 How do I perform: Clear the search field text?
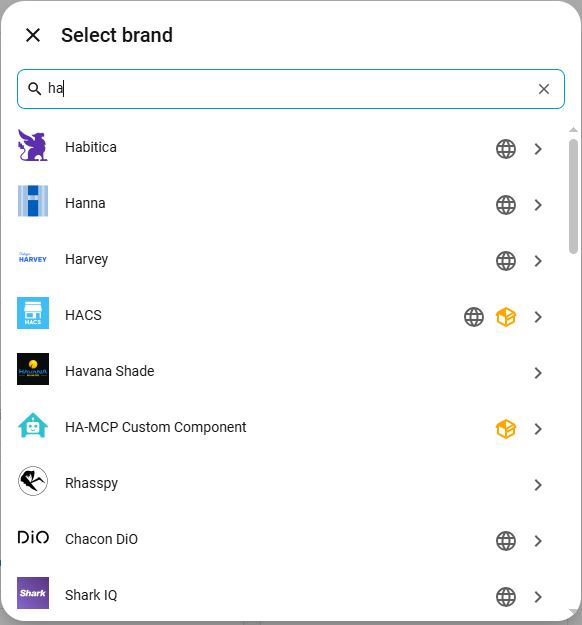pyautogui.click(x=544, y=89)
